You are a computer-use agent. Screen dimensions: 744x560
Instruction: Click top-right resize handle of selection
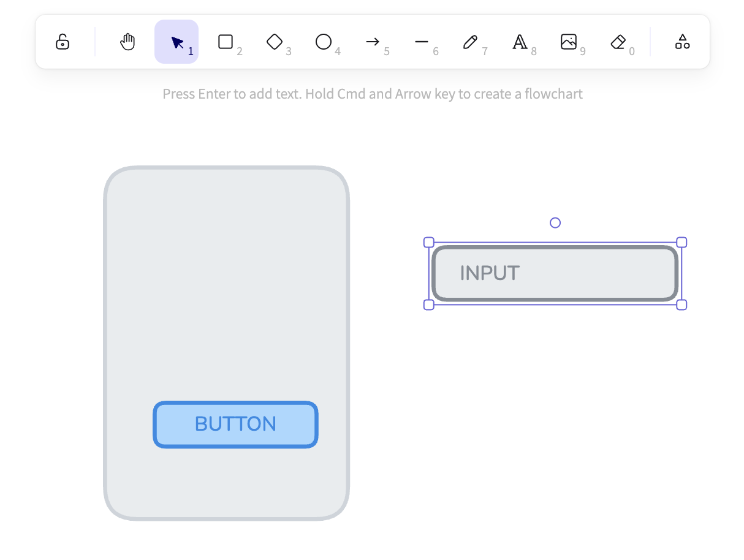(681, 243)
